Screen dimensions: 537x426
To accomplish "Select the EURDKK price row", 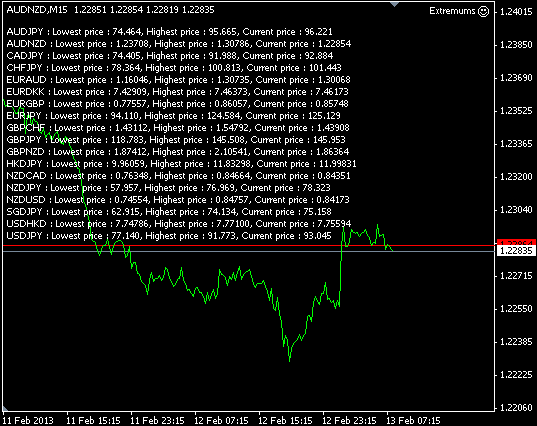I will click(x=177, y=92).
